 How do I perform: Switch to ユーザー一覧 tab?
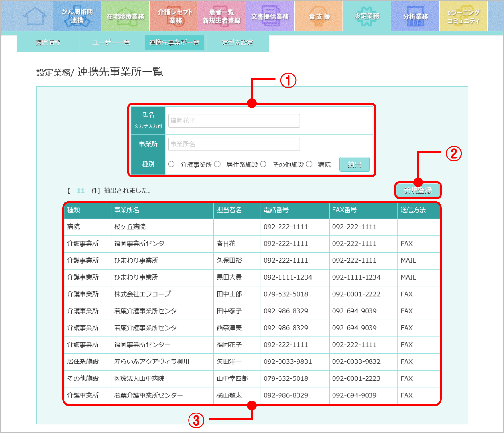[111, 43]
